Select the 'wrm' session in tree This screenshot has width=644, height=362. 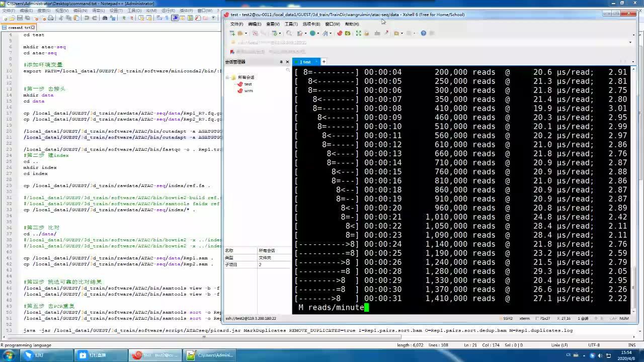tap(248, 91)
